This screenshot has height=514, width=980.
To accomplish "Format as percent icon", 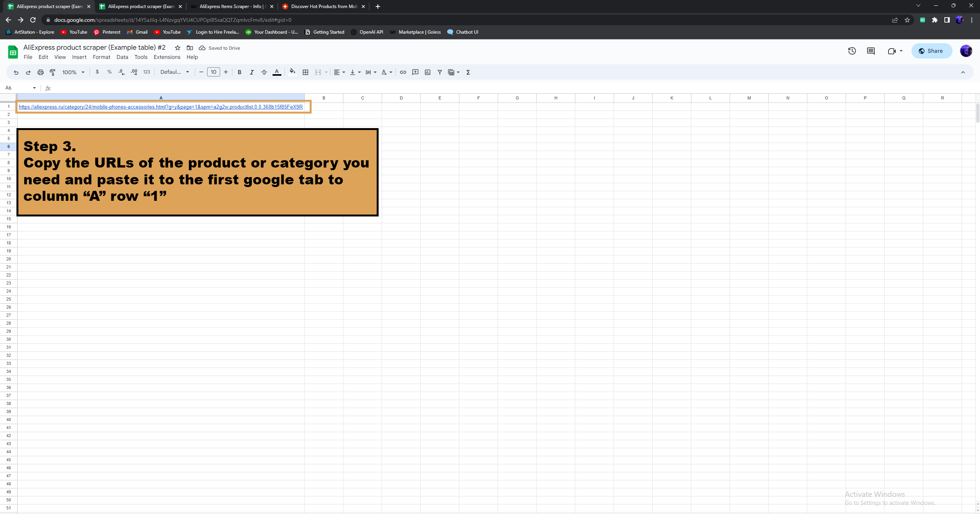I will coord(109,72).
